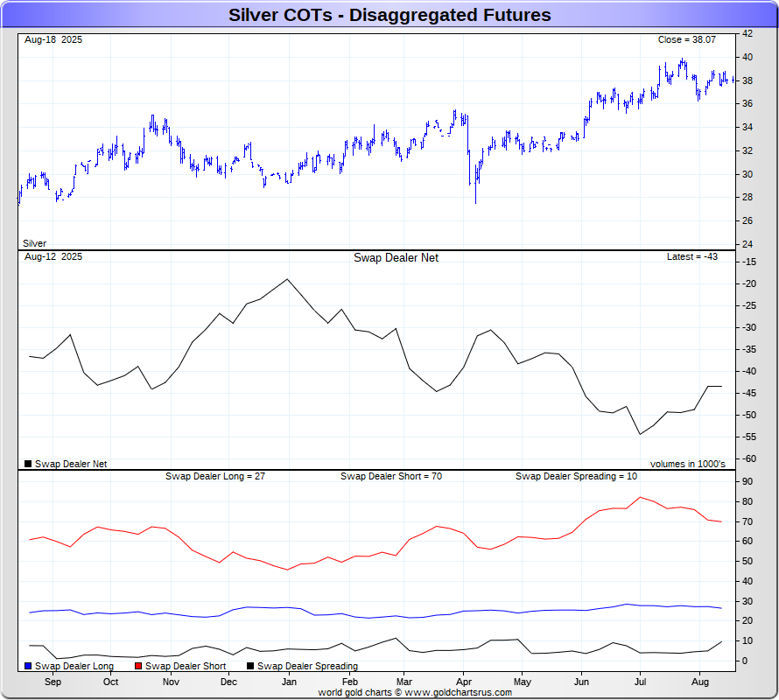
Task: Click the Sep month axis label
Action: point(53,682)
